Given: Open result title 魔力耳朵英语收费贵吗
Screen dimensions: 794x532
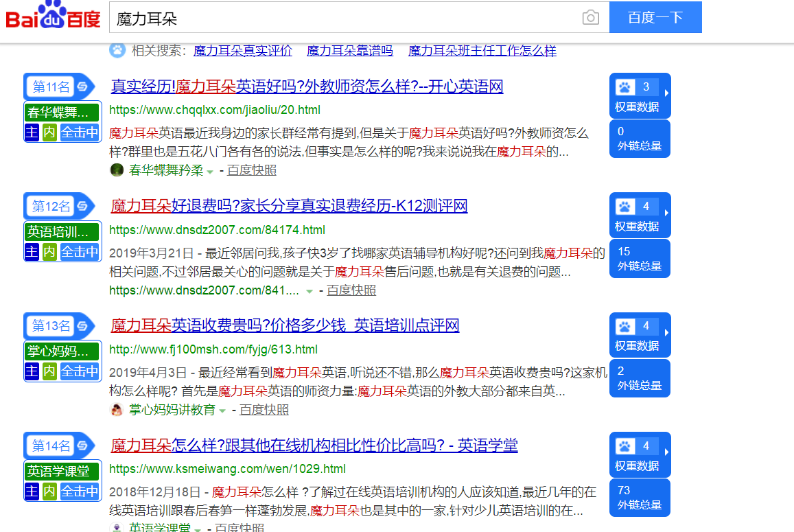Looking at the screenshot, I should pos(285,325).
